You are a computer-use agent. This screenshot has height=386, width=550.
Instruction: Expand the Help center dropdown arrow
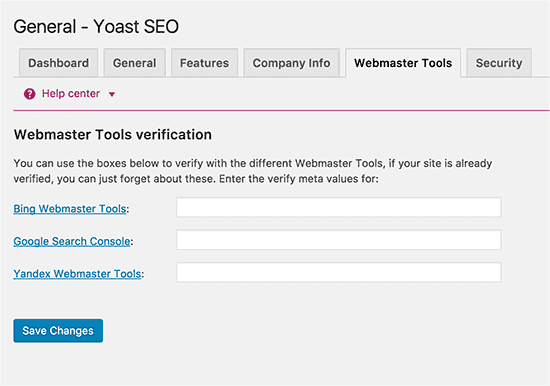(x=112, y=94)
